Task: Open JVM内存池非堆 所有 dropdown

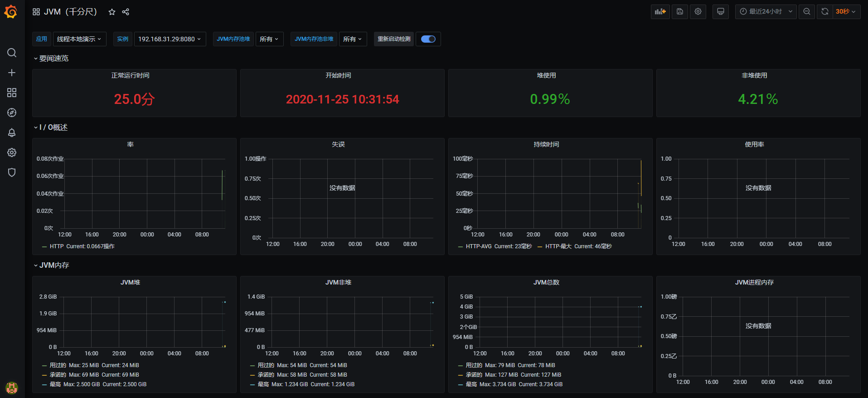Action: point(353,39)
